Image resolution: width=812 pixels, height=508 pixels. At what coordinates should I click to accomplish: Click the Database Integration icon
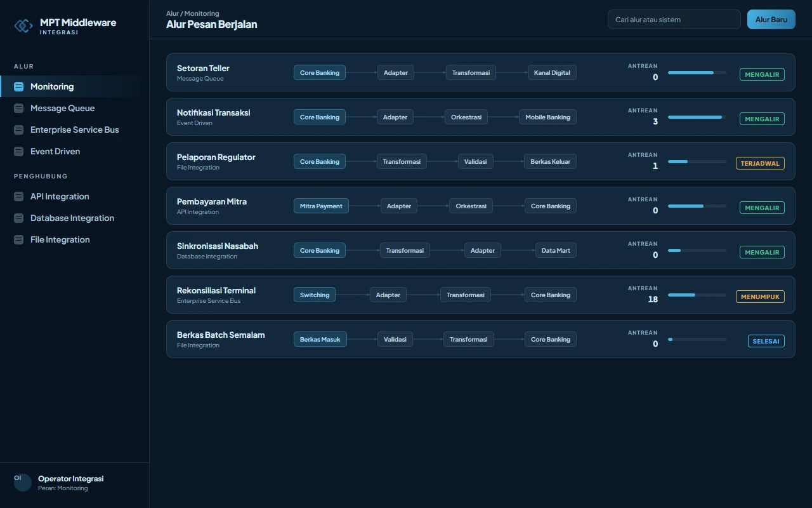pyautogui.click(x=18, y=218)
